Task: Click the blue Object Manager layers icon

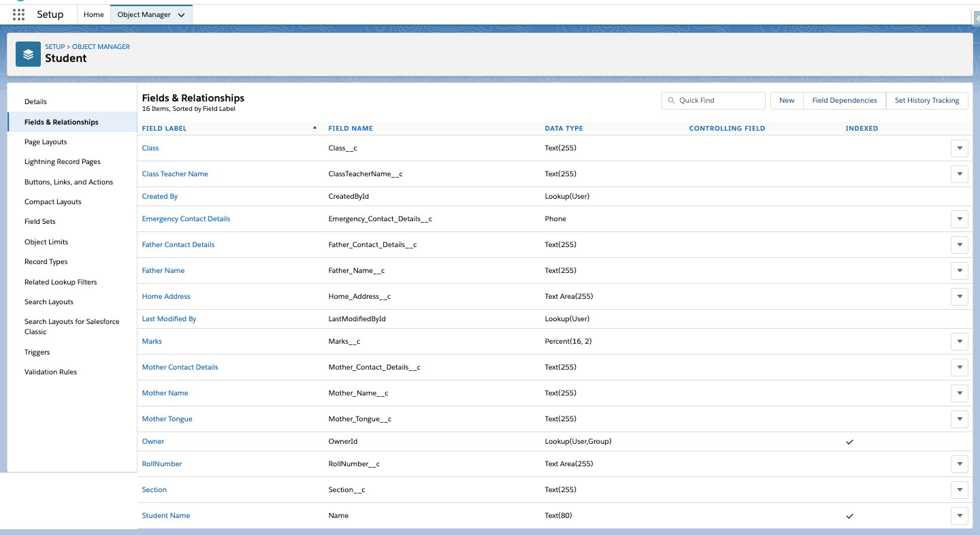Action: [x=28, y=53]
